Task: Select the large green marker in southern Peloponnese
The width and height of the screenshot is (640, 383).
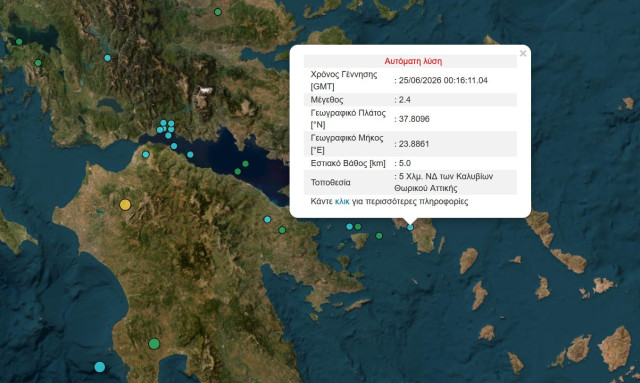Action: click(154, 343)
